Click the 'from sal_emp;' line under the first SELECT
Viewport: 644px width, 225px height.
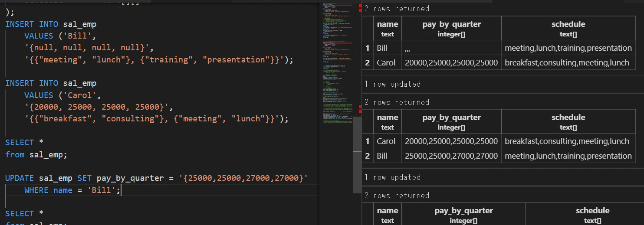36,154
